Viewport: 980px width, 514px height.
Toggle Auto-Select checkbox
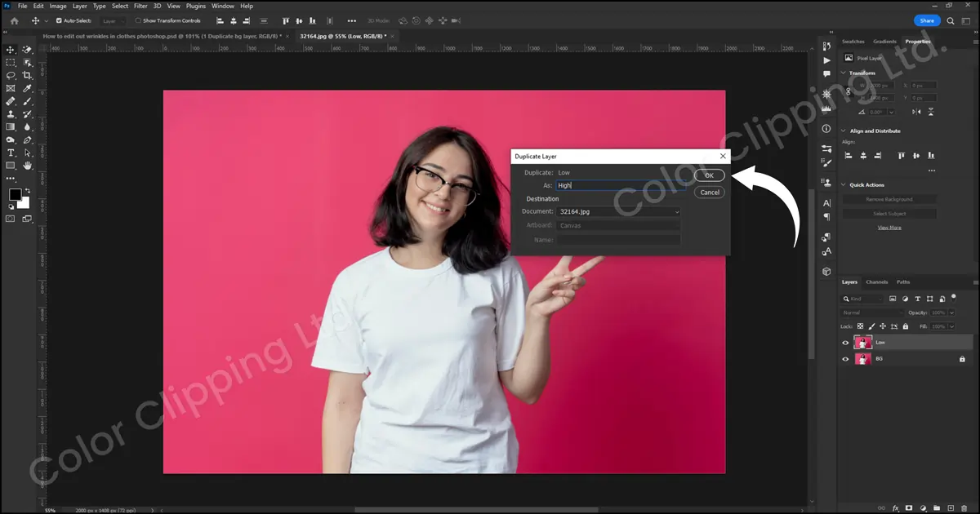58,20
